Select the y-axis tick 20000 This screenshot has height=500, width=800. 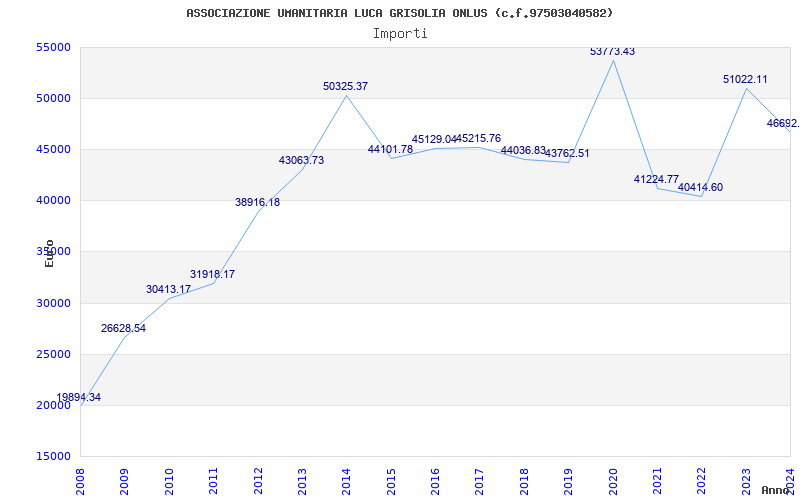click(53, 406)
